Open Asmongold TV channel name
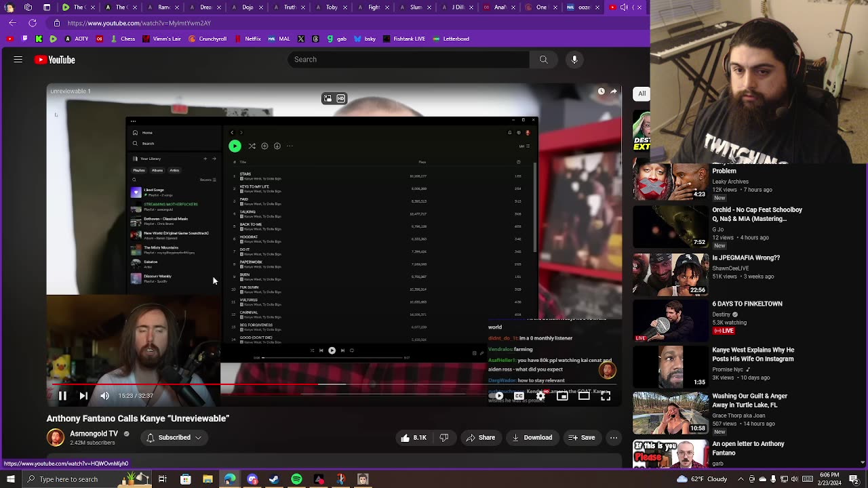The width and height of the screenshot is (868, 488). (94, 434)
